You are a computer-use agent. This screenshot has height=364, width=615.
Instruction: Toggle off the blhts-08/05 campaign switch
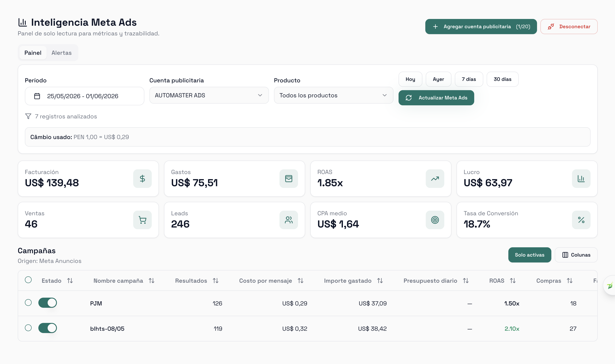[x=48, y=328]
